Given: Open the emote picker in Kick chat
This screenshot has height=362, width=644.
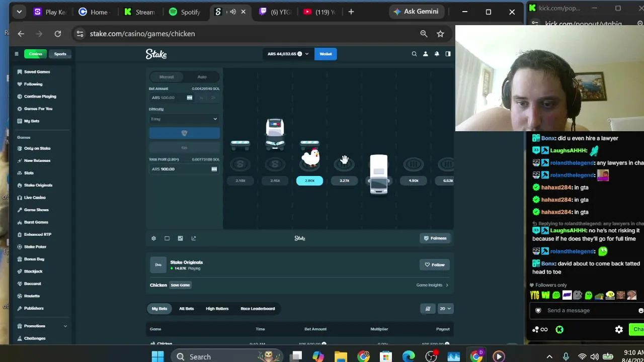Looking at the screenshot, I should [x=640, y=310].
